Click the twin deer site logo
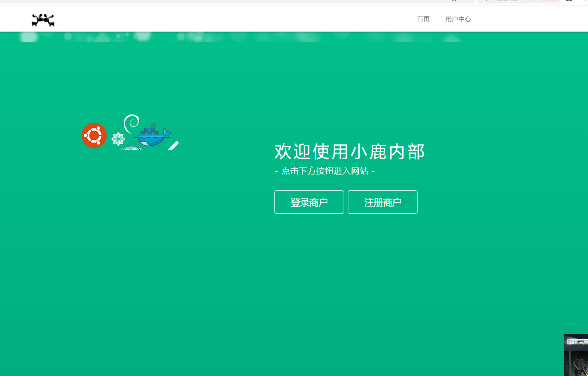588x376 pixels. click(x=43, y=20)
